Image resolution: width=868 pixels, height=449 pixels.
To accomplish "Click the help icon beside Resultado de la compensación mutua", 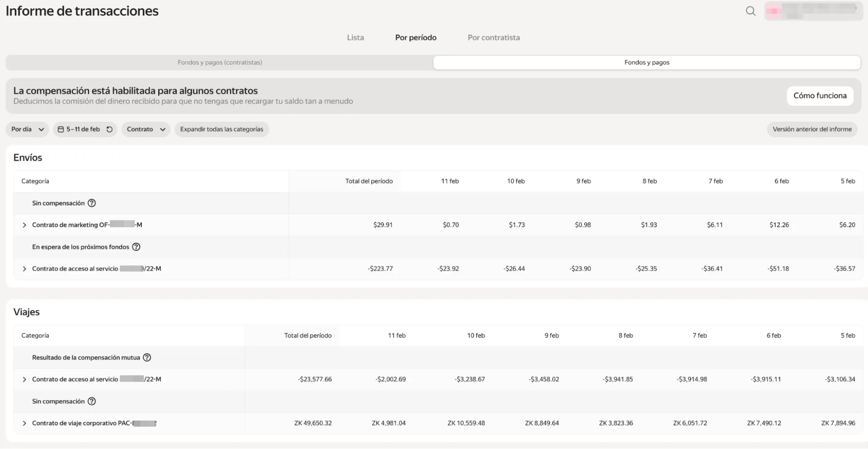I will (147, 358).
